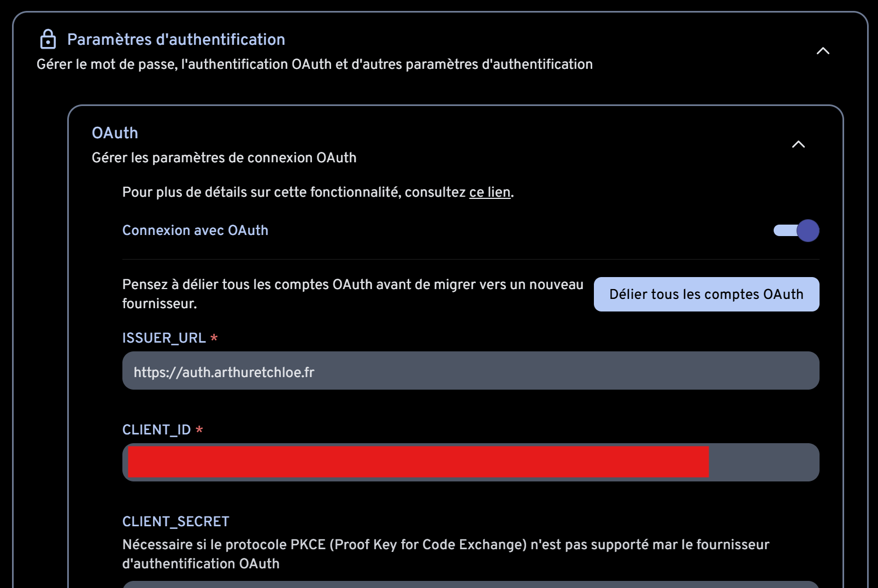Collapse the OAuth panel using its chevron
878x588 pixels.
(x=798, y=144)
